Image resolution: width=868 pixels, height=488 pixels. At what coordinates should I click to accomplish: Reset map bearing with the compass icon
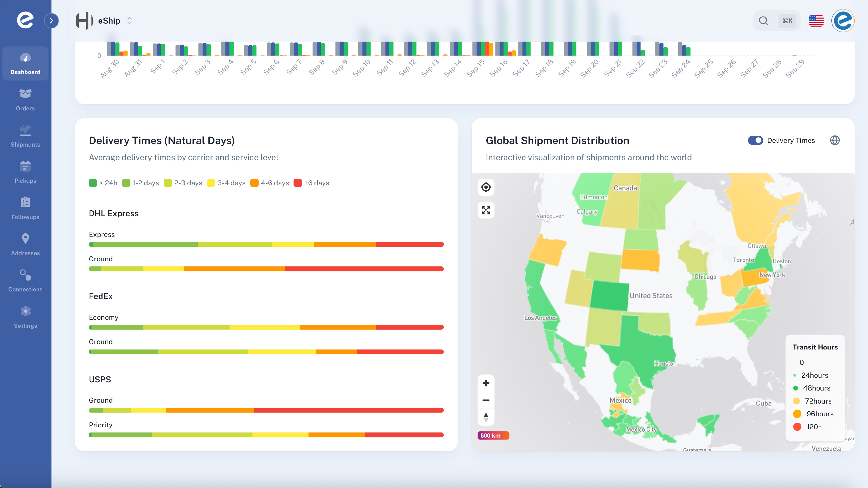coord(486,417)
